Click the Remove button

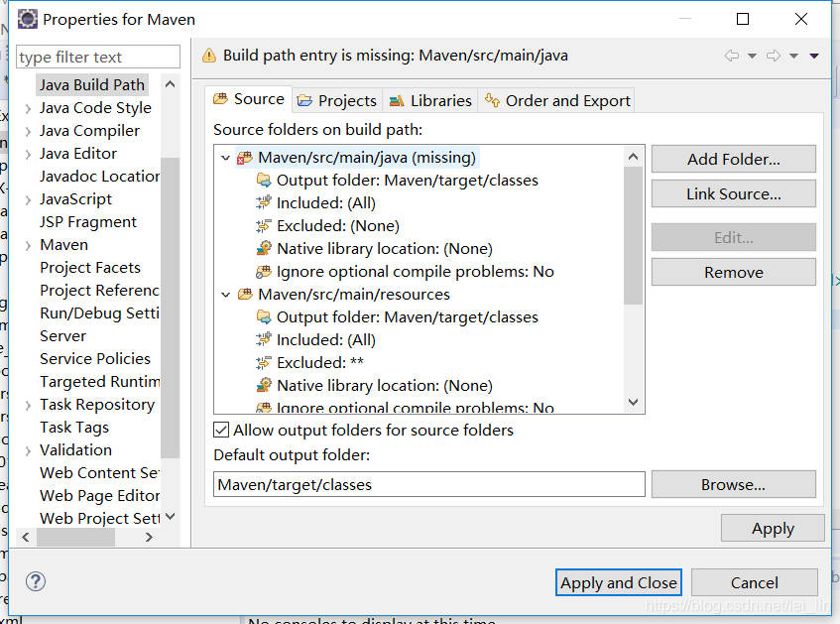[734, 272]
